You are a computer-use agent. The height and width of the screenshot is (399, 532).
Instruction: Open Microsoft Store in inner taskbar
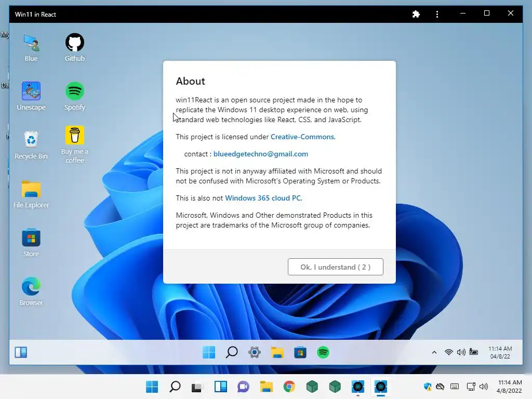pos(300,352)
